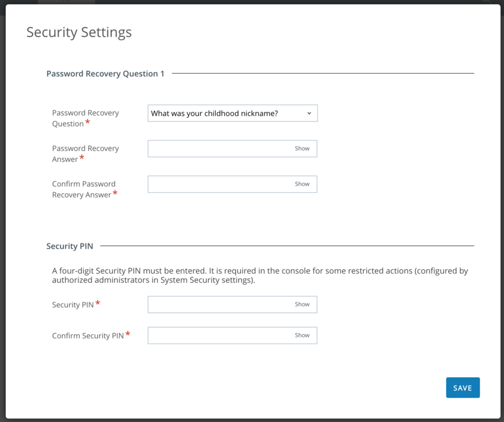Image resolution: width=504 pixels, height=422 pixels.
Task: Click the Password Recovery Question field label
Action: click(x=85, y=118)
